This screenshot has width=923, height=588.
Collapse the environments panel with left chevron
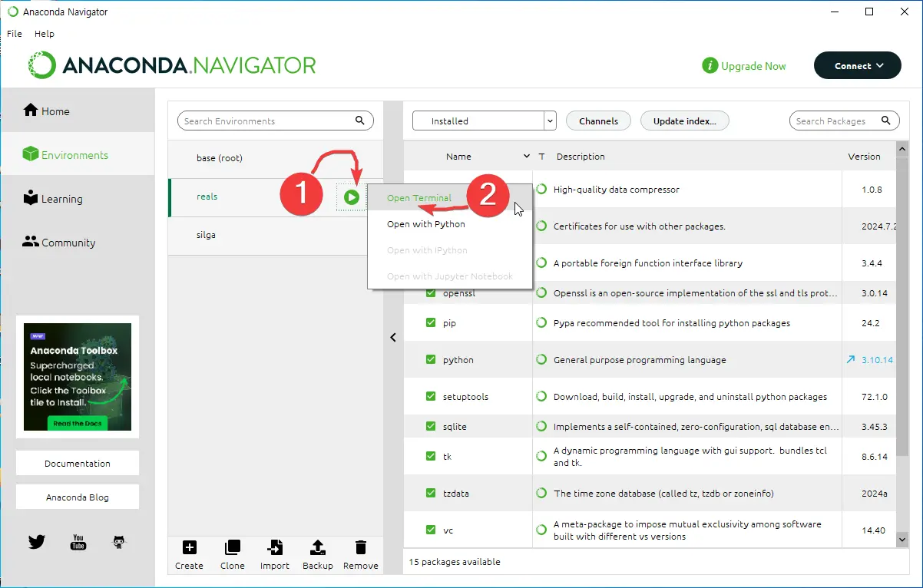393,337
